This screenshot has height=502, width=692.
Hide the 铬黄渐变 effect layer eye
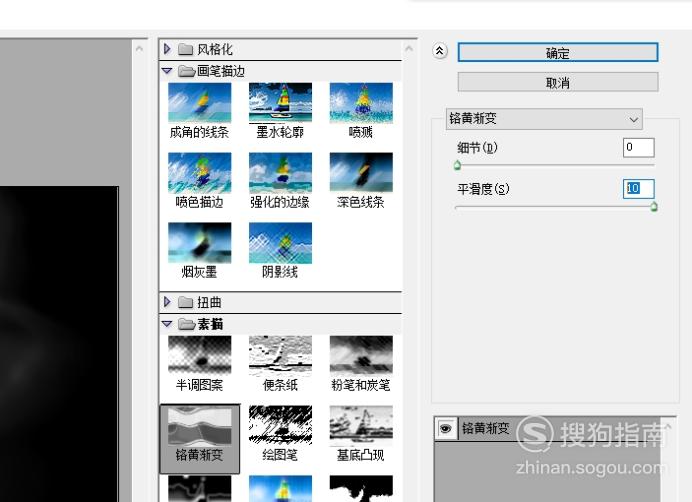click(446, 428)
